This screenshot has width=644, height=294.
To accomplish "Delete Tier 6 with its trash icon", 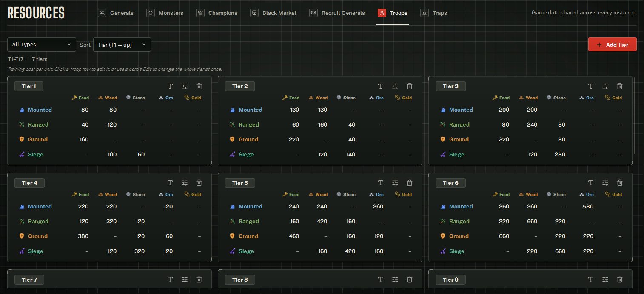I will pyautogui.click(x=620, y=183).
